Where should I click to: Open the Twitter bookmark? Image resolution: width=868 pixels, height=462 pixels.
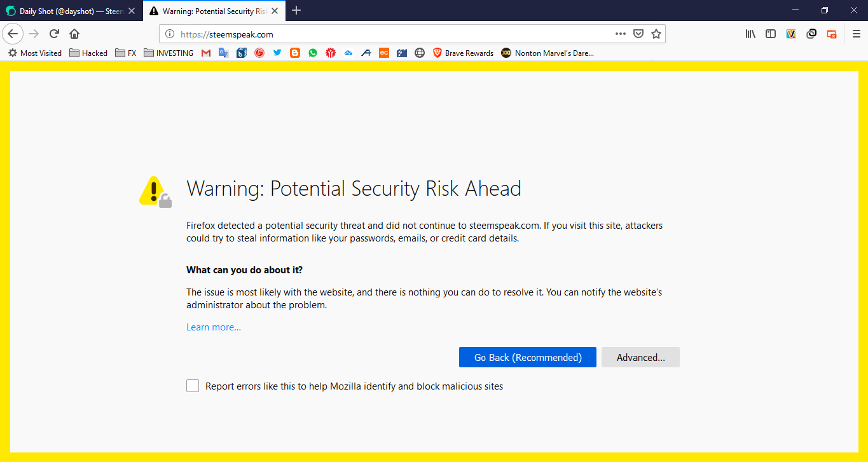point(277,53)
